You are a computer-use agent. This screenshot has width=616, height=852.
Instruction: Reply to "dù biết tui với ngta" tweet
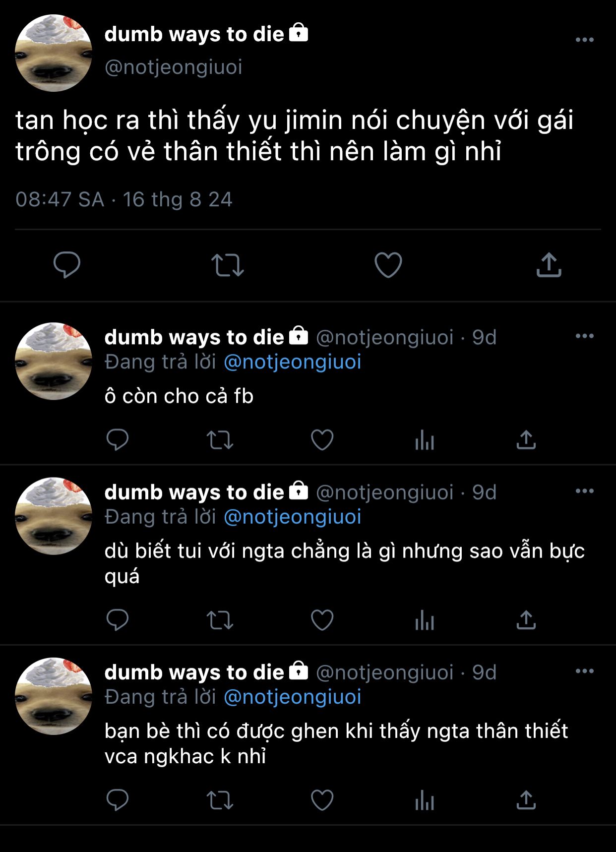(118, 620)
